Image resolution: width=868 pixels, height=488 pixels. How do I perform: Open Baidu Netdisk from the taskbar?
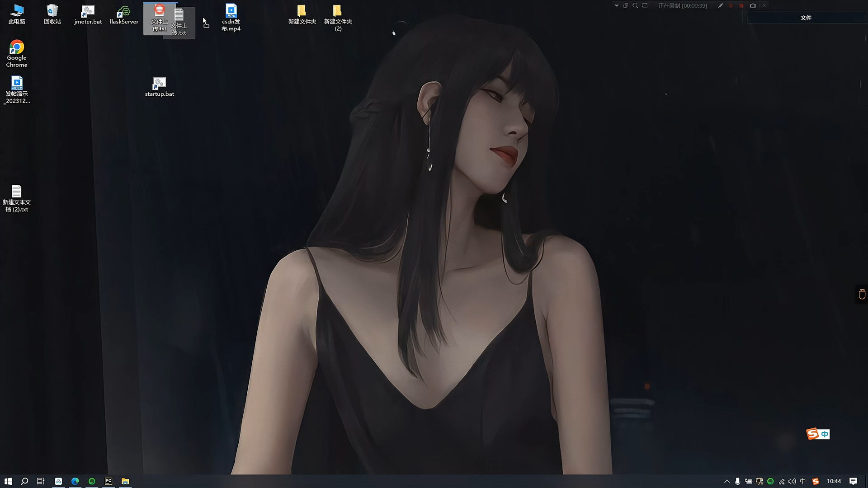pyautogui.click(x=58, y=481)
